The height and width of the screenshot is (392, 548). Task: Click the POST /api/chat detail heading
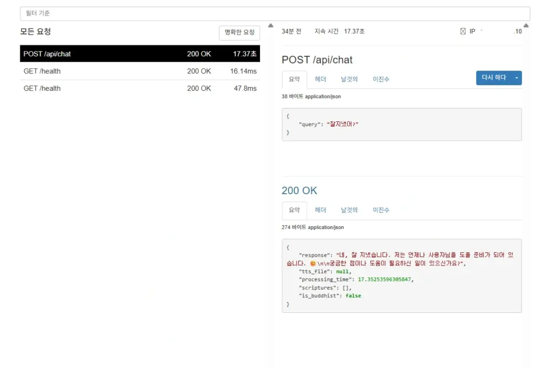317,60
